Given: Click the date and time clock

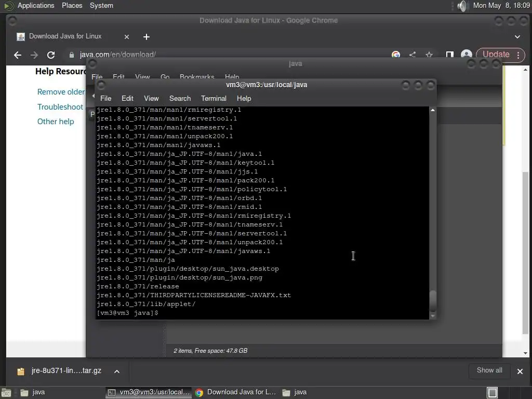Looking at the screenshot, I should tap(501, 5).
